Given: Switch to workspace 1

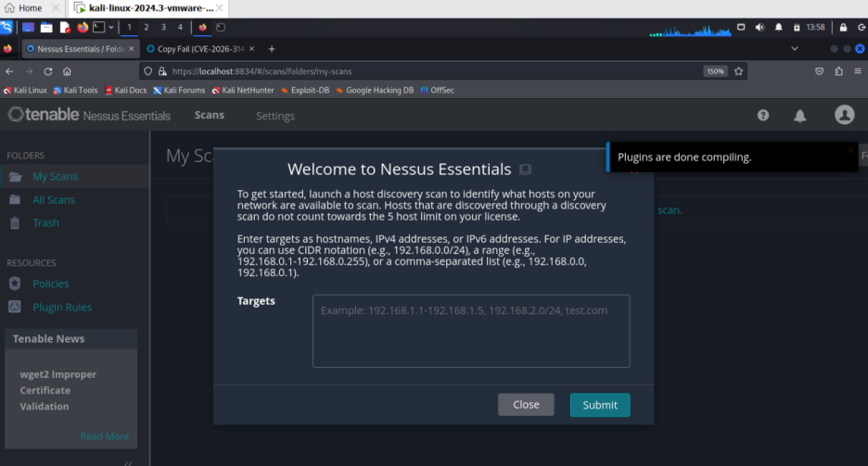Looking at the screenshot, I should pyautogui.click(x=129, y=27).
